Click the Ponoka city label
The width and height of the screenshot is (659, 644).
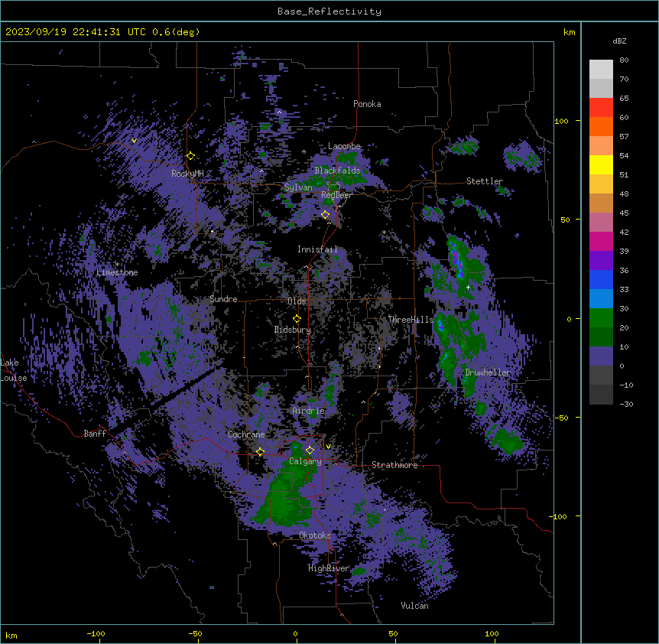pyautogui.click(x=367, y=104)
